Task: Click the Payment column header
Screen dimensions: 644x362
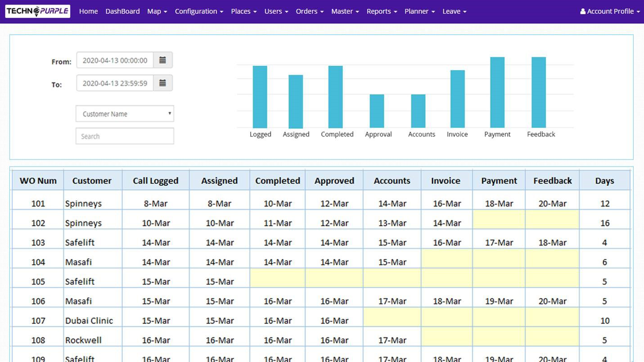Action: [x=499, y=181]
